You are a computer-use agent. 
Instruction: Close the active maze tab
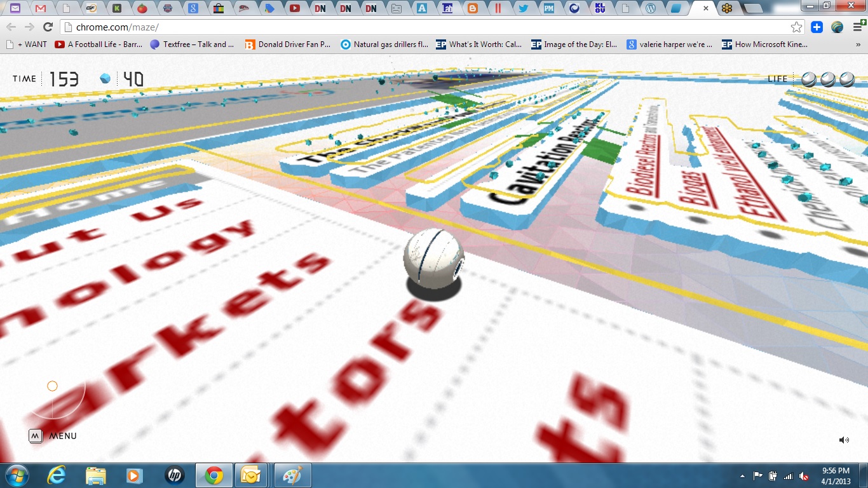click(x=706, y=9)
